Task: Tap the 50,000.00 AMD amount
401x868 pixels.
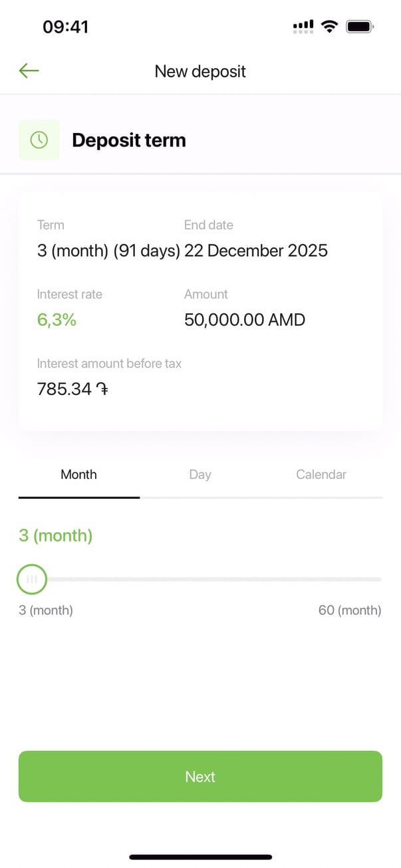Action: [x=245, y=320]
